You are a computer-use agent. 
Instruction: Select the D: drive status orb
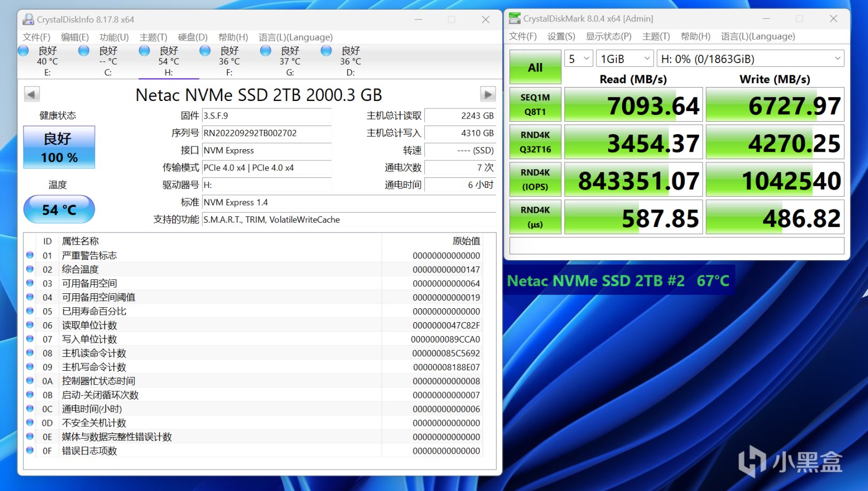point(327,51)
